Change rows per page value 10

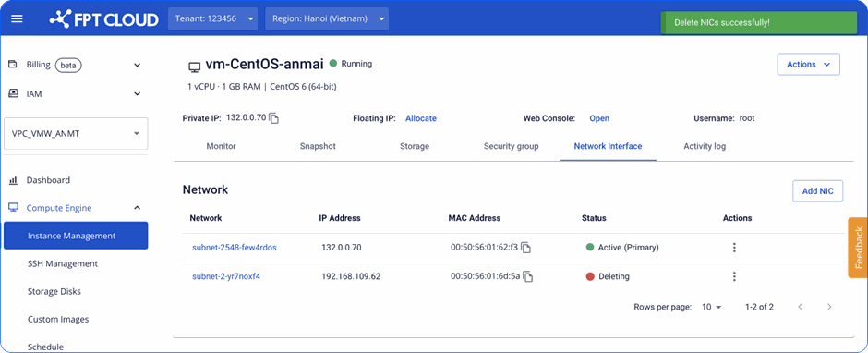point(712,307)
